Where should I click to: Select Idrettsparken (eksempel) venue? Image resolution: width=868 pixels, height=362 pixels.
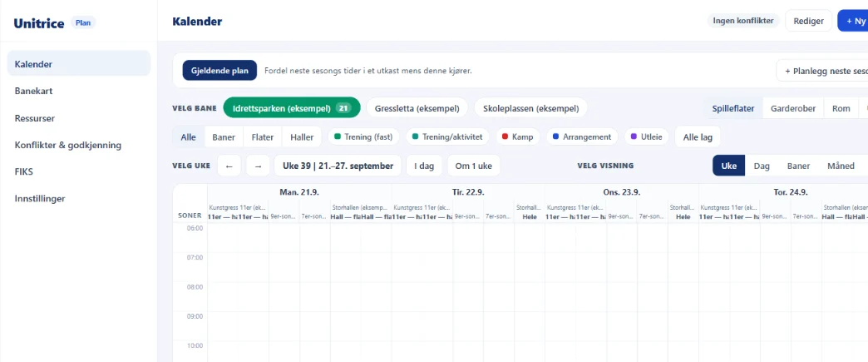(292, 108)
